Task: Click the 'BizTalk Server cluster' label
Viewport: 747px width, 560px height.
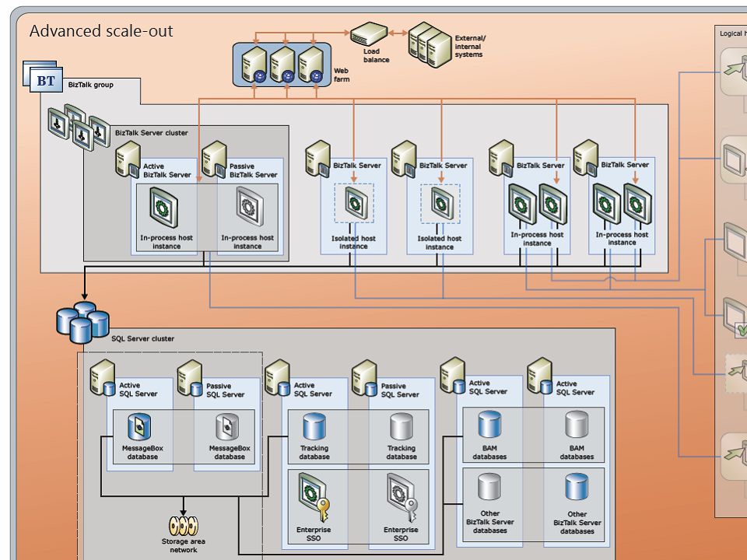Action: coord(152,133)
